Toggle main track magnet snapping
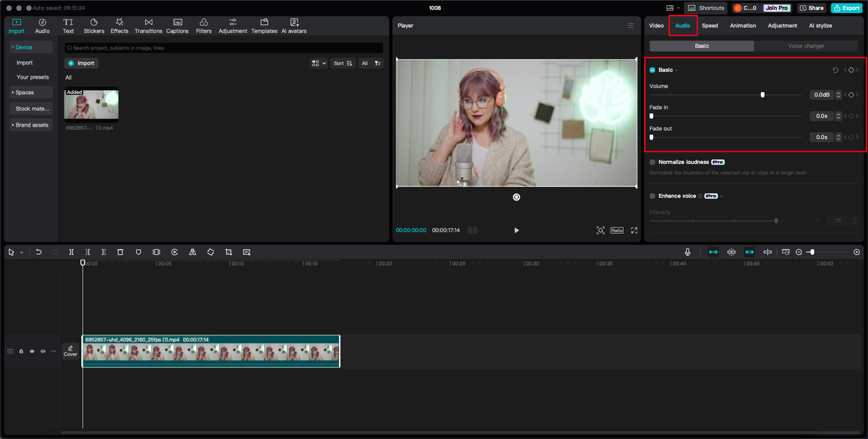 (x=713, y=252)
